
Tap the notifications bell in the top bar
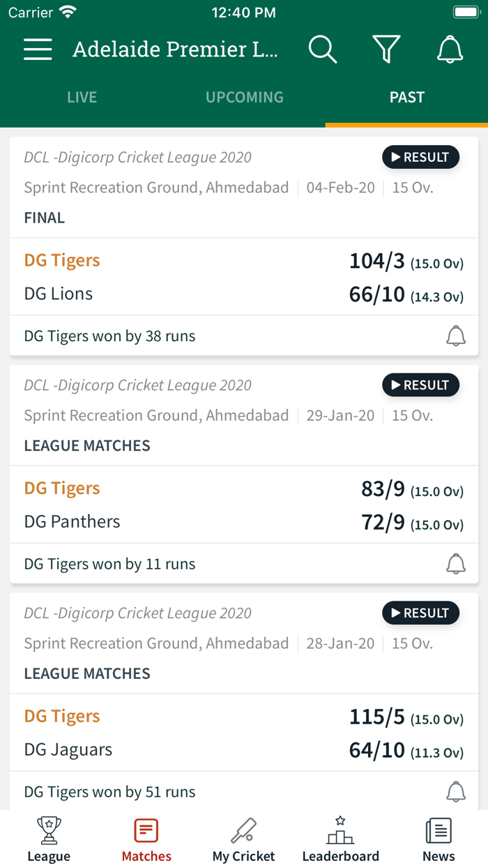[x=450, y=49]
